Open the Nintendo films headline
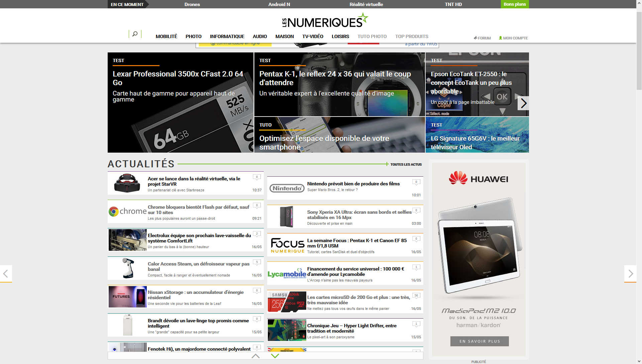 353,184
